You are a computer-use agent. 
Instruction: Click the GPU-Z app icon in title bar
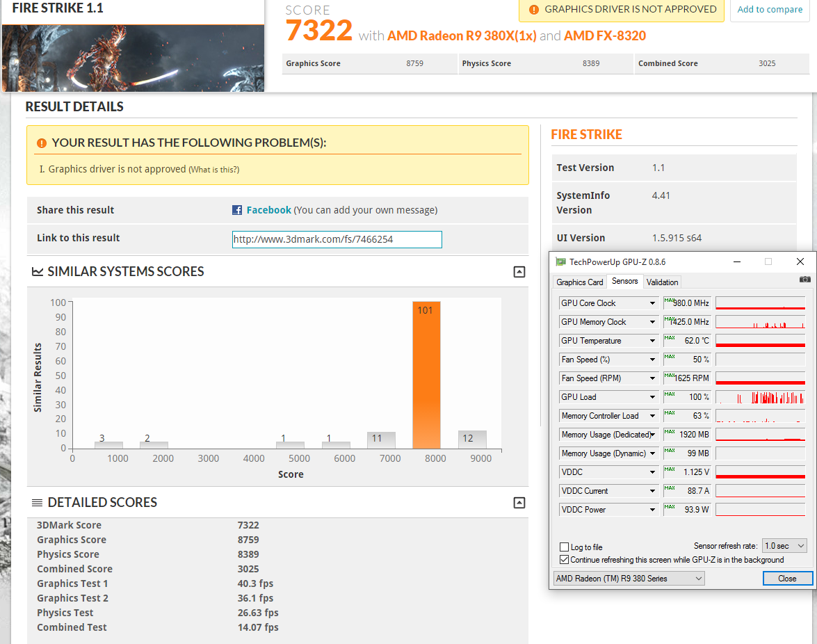click(x=560, y=261)
